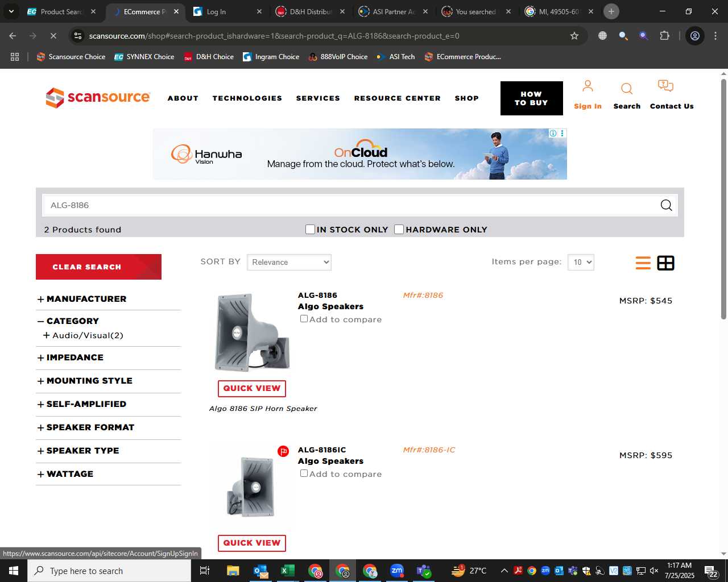
Task: Expand the SPEAKER TYPE filter
Action: 78,451
